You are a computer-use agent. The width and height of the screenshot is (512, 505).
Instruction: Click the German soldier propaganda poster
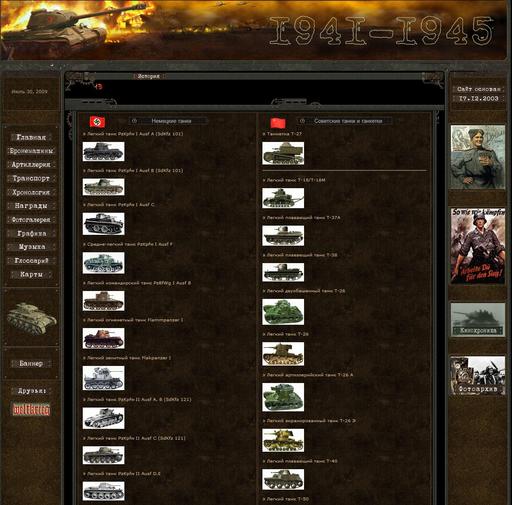tap(478, 246)
